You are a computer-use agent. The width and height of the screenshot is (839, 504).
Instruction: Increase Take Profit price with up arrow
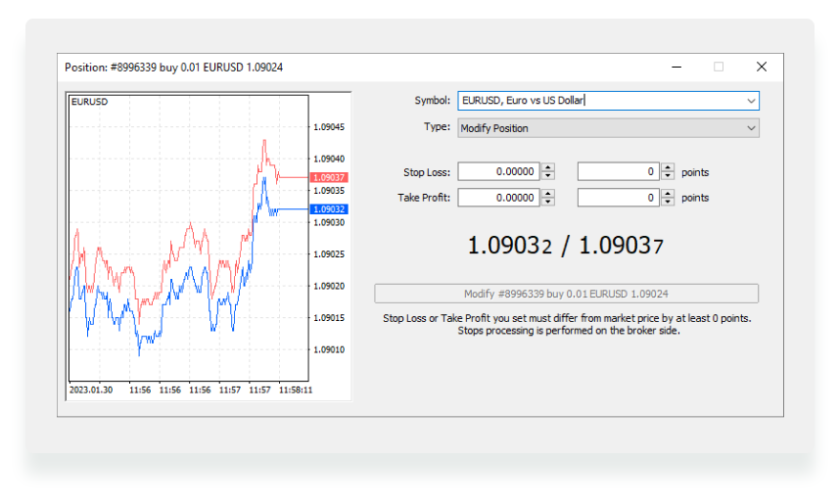(x=548, y=193)
